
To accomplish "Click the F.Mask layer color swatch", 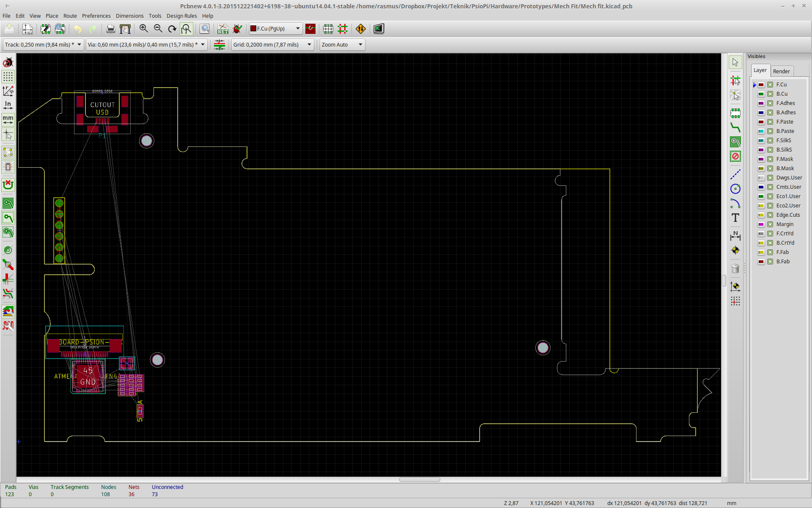I will pos(761,159).
